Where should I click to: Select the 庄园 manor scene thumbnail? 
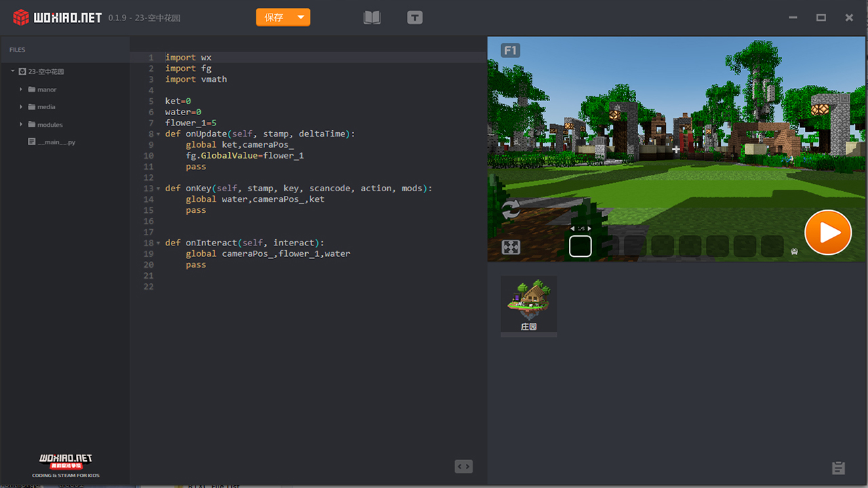[x=529, y=304]
